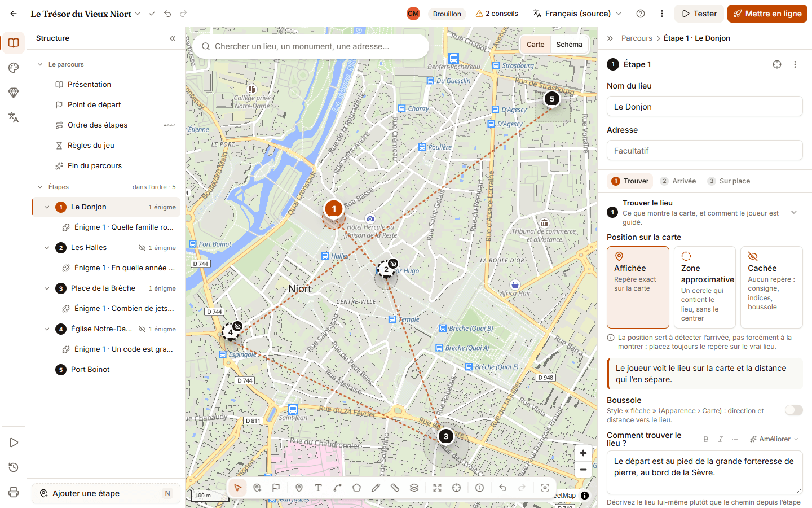The height and width of the screenshot is (508, 812).
Task: Open the diamond sidebar icon
Action: [14, 93]
